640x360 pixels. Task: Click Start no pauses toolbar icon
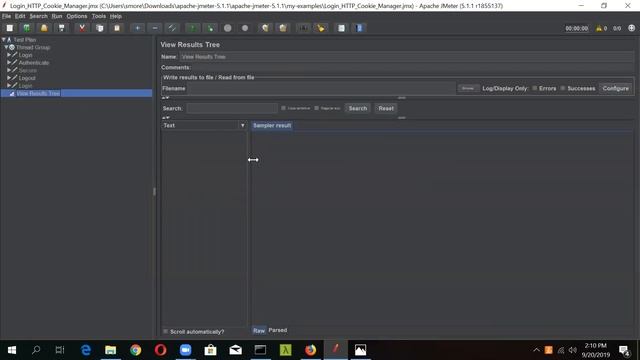210,28
